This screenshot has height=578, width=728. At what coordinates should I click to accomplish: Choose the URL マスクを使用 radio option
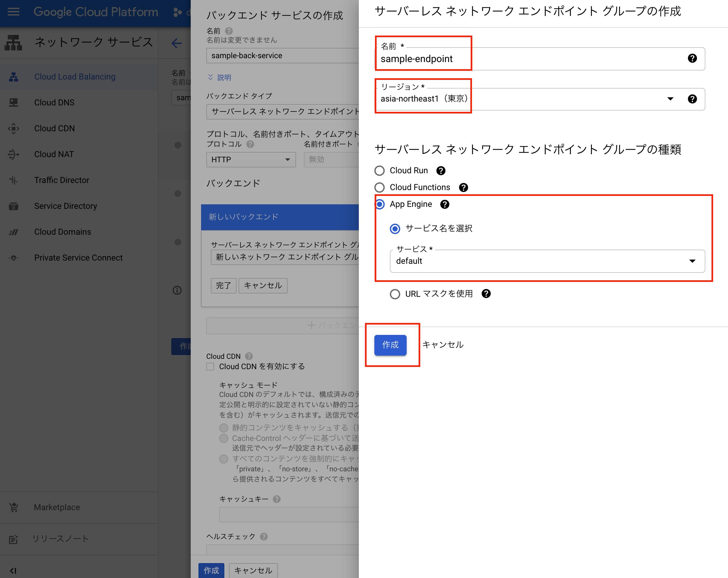coord(395,294)
